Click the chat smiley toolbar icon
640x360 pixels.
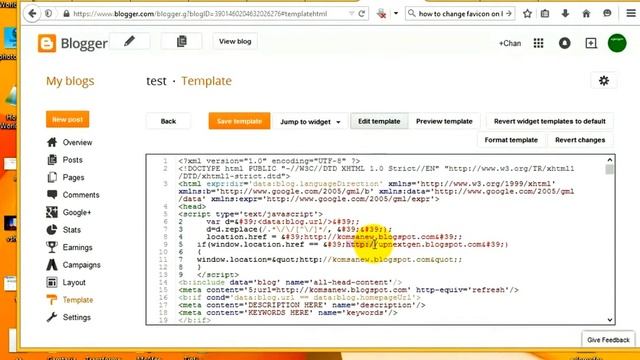coord(607,13)
